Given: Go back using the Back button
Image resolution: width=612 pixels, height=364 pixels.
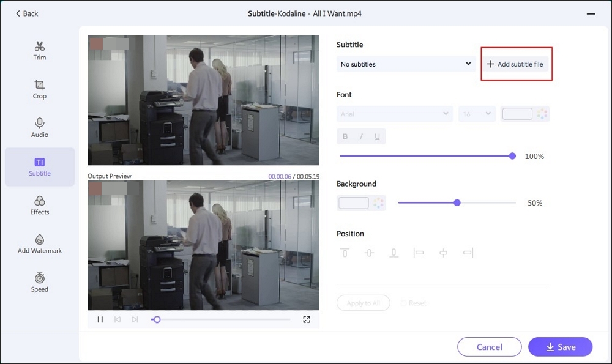Looking at the screenshot, I should tap(27, 13).
